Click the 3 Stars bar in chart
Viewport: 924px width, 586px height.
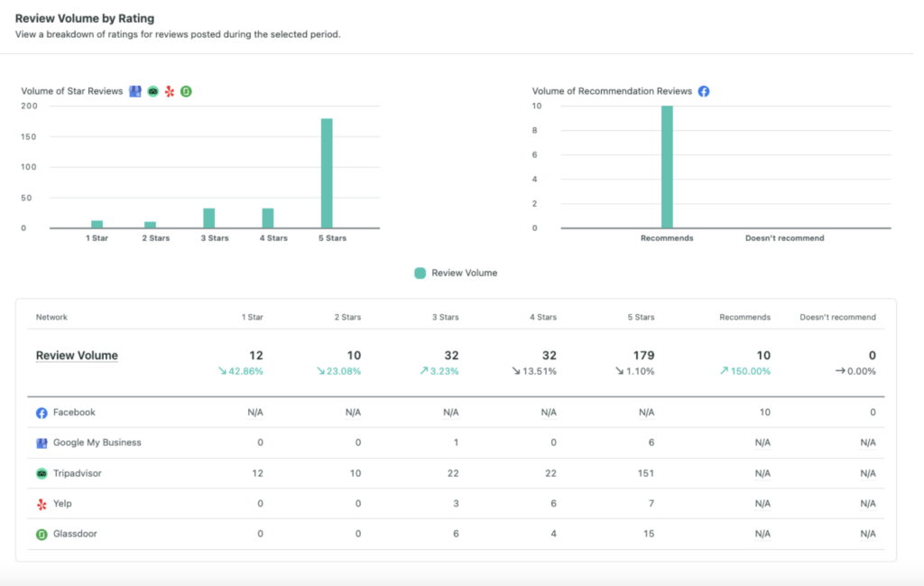click(x=209, y=218)
